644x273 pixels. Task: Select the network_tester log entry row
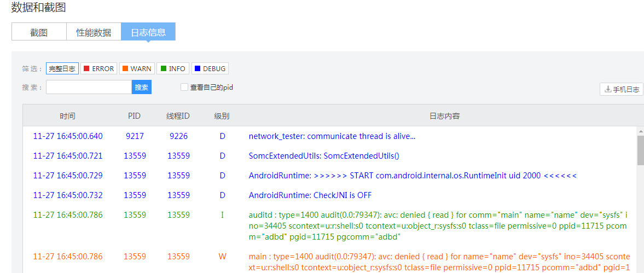[332, 136]
